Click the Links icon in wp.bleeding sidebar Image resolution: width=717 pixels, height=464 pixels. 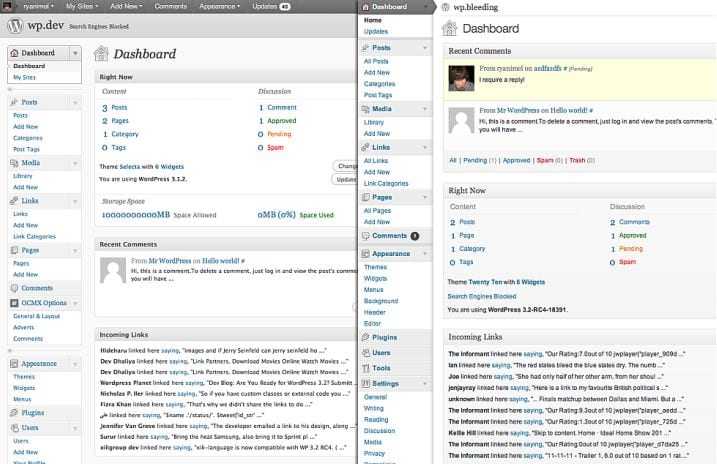click(366, 146)
